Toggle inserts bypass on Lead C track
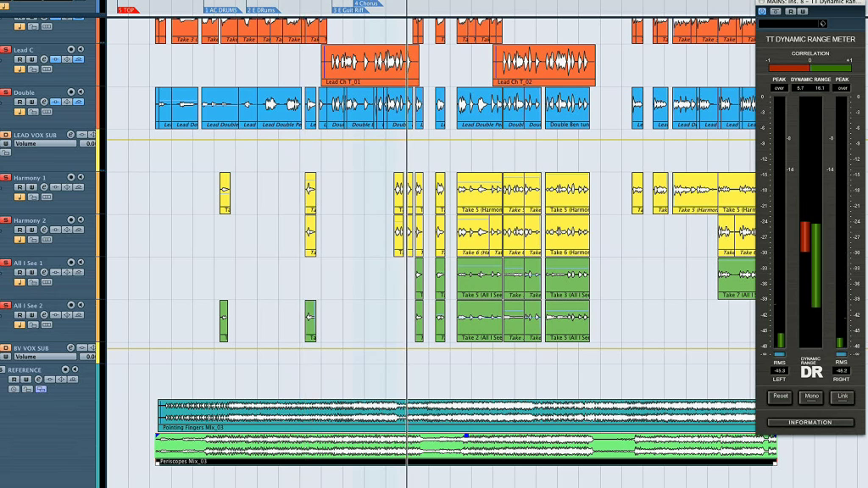Image resolution: width=868 pixels, height=488 pixels. click(55, 59)
